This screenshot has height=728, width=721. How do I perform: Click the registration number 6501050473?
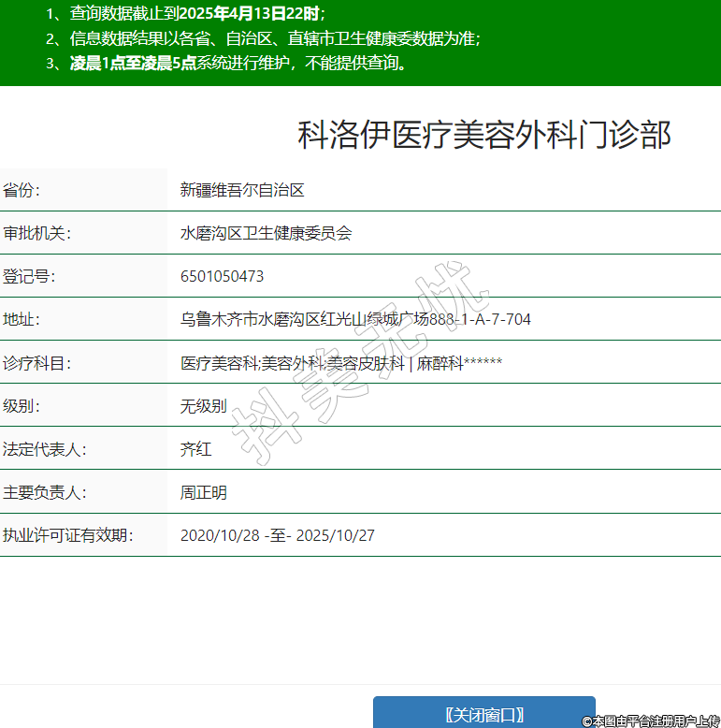point(222,276)
